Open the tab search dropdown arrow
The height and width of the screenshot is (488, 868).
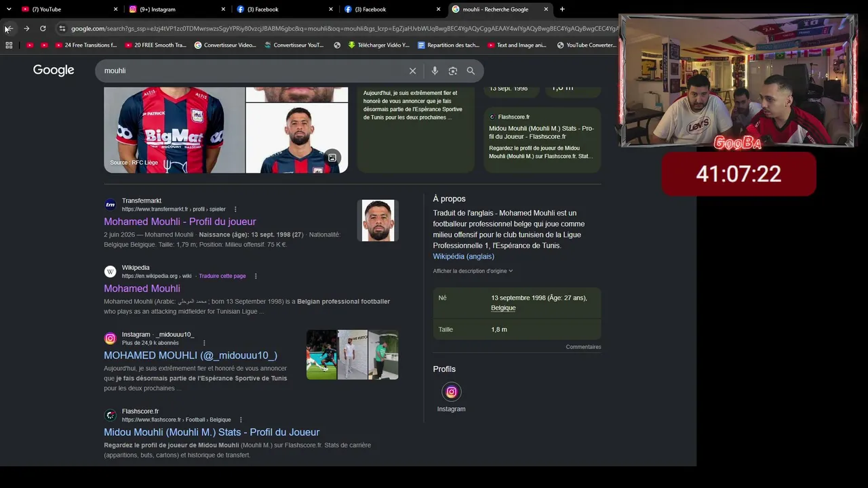coord(9,9)
